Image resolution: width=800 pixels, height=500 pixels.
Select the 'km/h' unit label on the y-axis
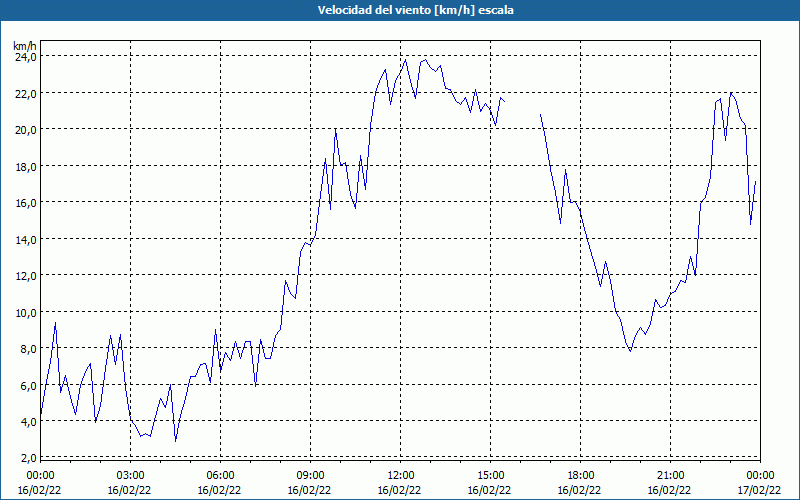(x=25, y=46)
